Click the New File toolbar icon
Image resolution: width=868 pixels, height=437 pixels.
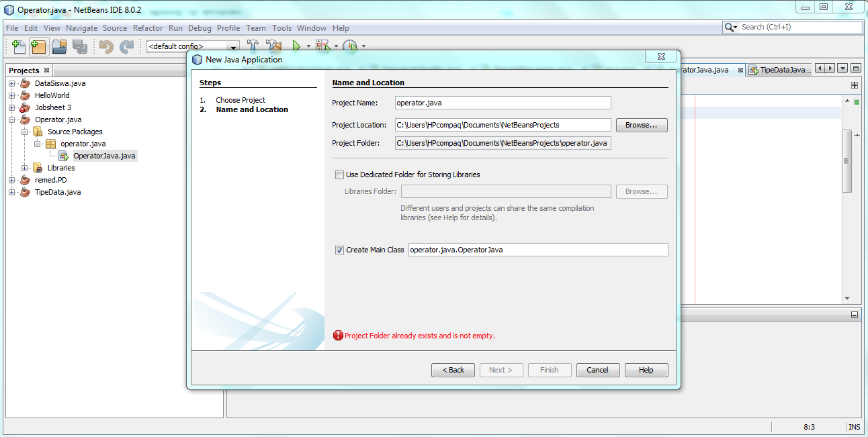tap(19, 46)
